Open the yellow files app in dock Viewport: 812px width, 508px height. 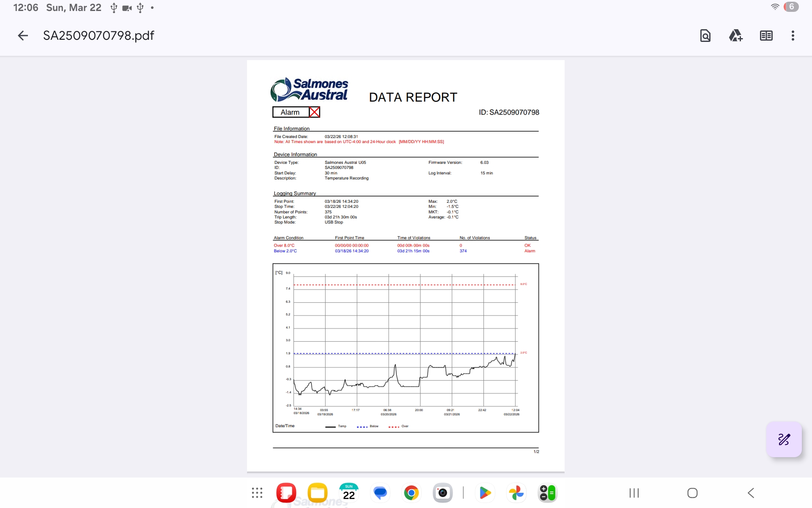pyautogui.click(x=318, y=493)
